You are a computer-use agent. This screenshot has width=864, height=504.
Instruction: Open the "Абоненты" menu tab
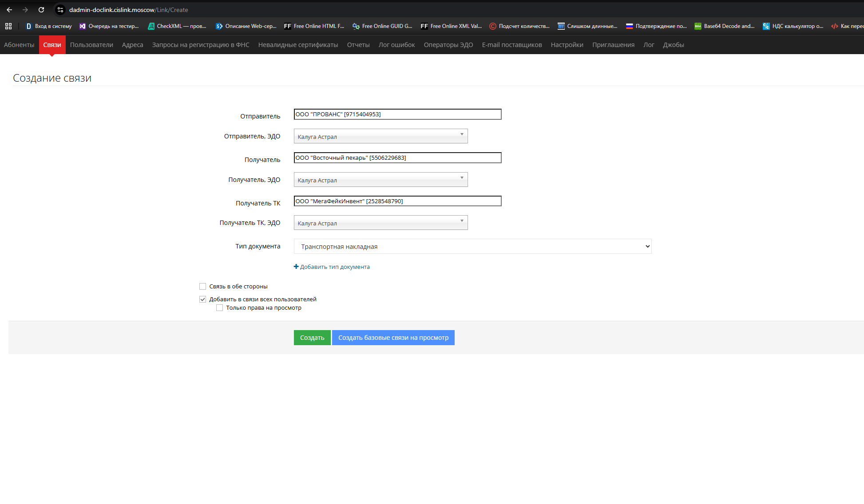click(19, 45)
